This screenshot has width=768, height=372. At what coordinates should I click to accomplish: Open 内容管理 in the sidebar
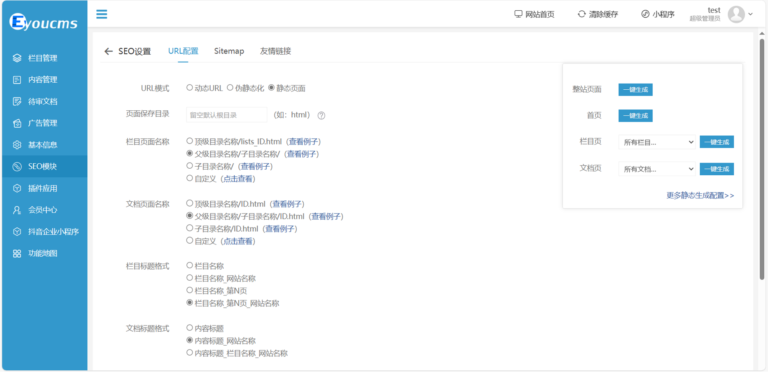pyautogui.click(x=45, y=80)
